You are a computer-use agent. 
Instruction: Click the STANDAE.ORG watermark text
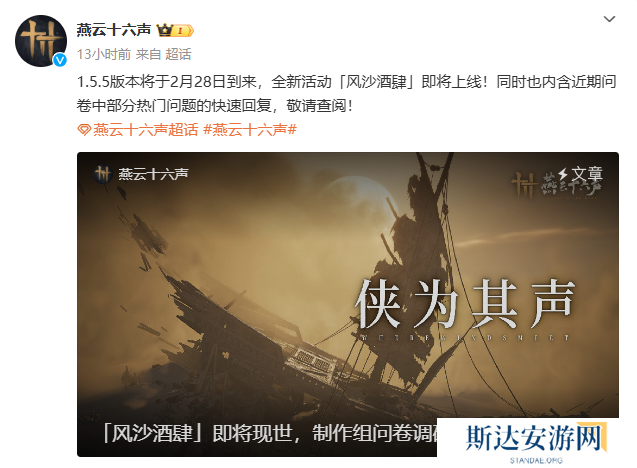[x=536, y=461]
